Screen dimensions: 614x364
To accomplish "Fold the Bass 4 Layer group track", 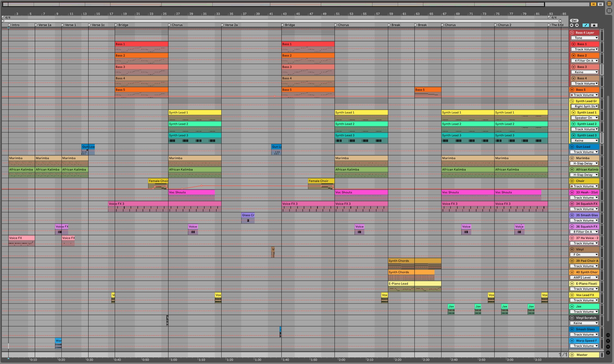I will 572,33.
